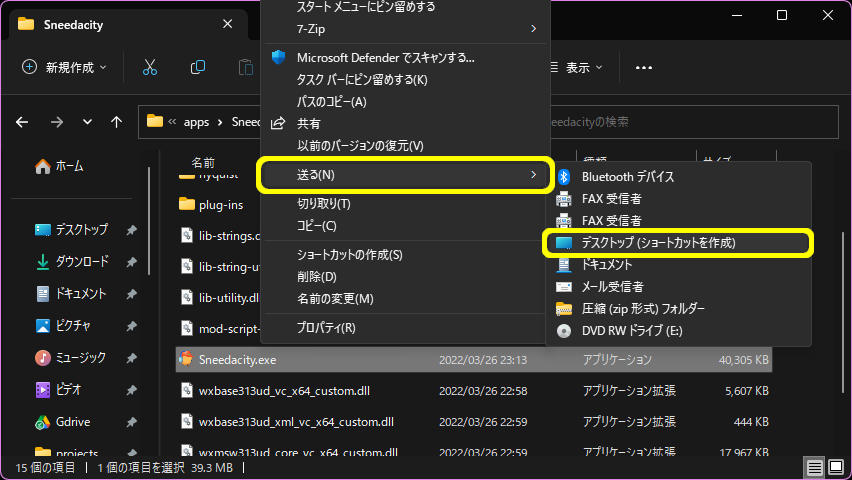
Task: Click the Up arrow navigation icon
Action: pos(117,122)
